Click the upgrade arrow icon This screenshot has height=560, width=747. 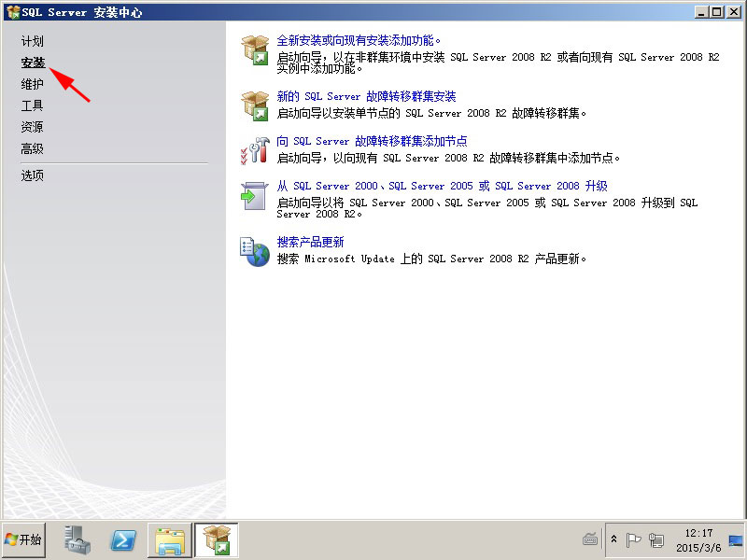tap(254, 196)
